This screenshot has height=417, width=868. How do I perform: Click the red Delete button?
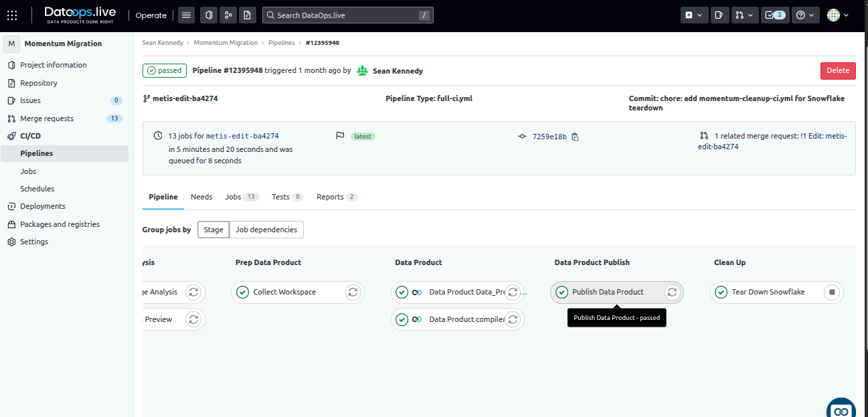point(838,70)
